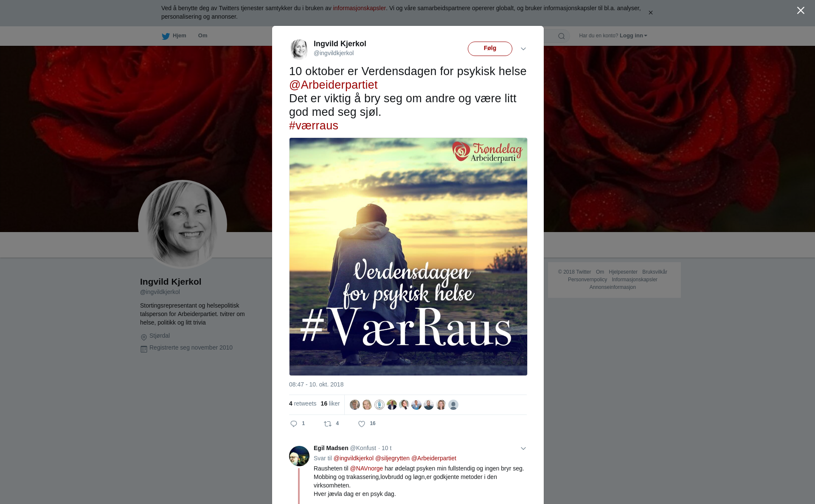
Task: Click Egil Madsen's profile avatar
Action: [x=299, y=456]
